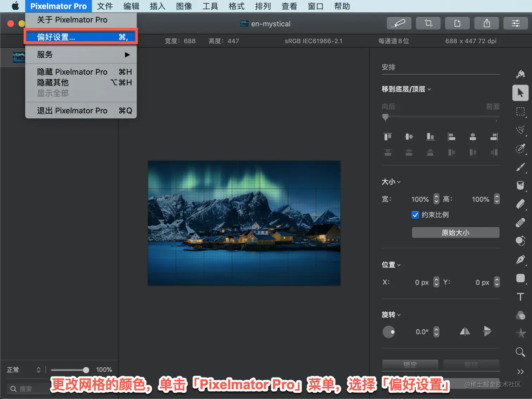Align objects to top edges
This screenshot has height=399, width=532.
[x=388, y=137]
